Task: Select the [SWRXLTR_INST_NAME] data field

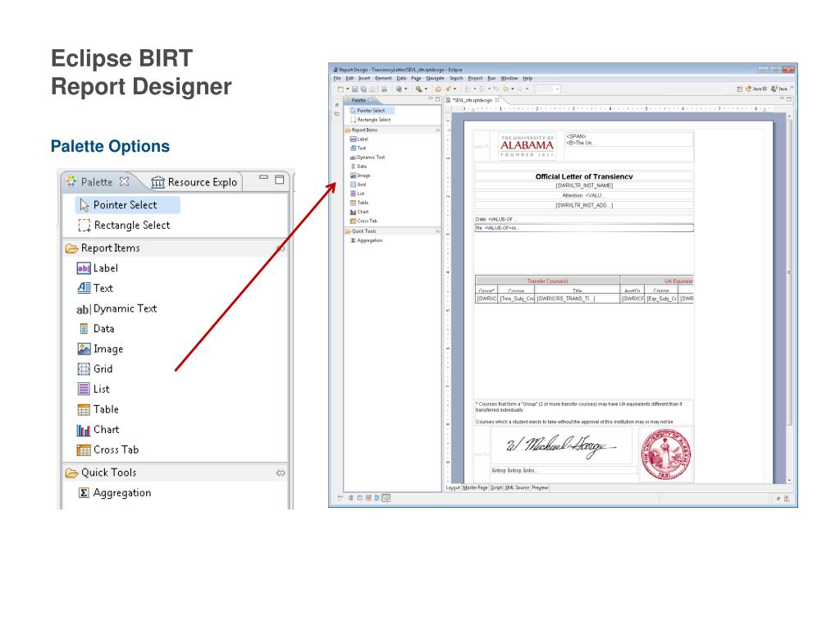Action: click(x=584, y=185)
